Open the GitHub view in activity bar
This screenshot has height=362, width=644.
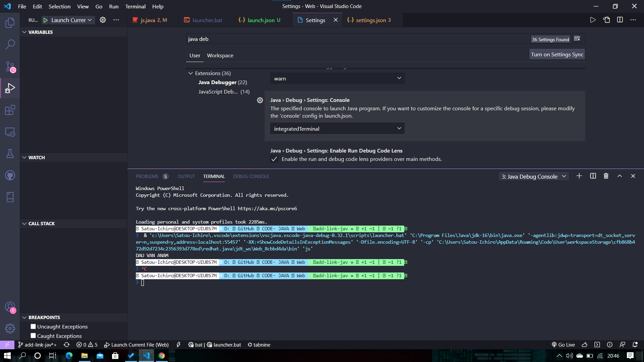point(10,175)
